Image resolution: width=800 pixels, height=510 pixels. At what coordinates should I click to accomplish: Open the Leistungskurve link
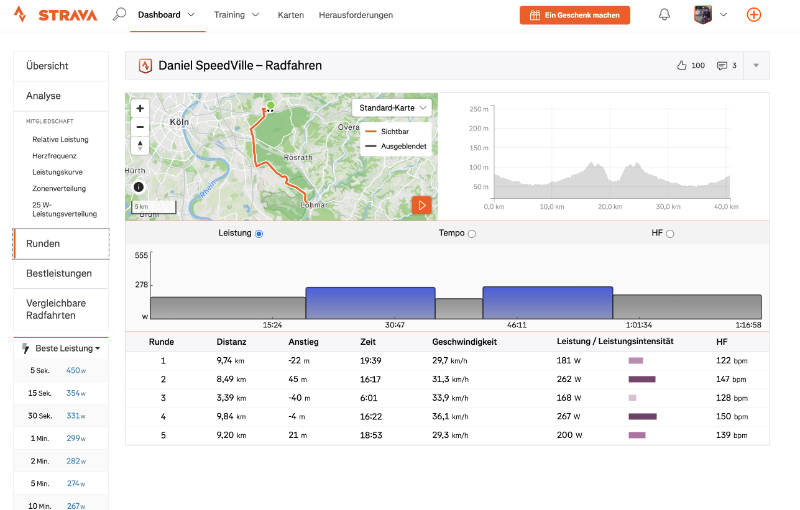(x=58, y=172)
